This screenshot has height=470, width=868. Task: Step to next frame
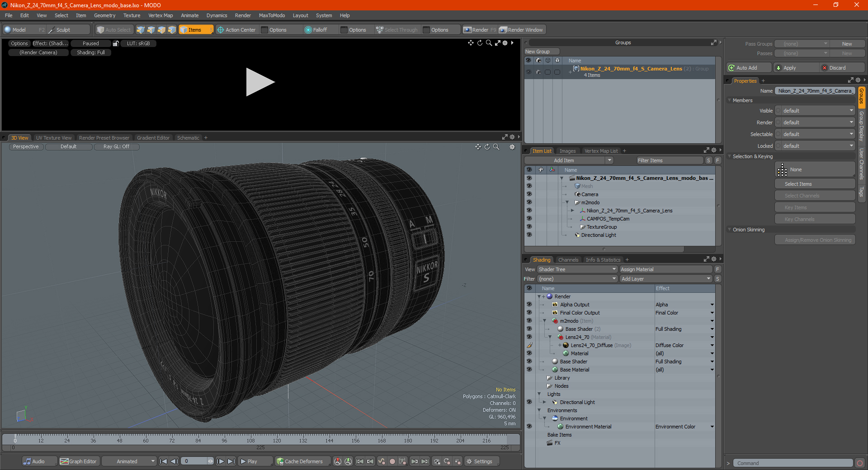pyautogui.click(x=220, y=461)
